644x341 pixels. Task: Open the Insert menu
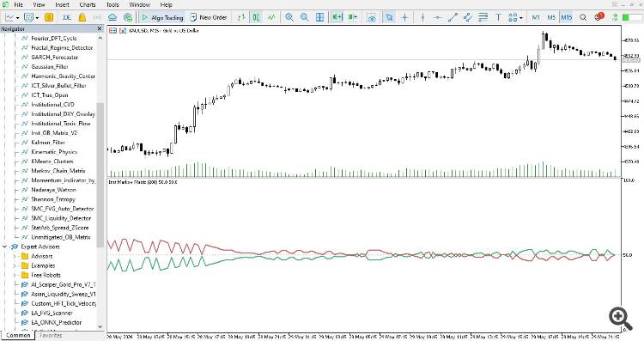62,5
